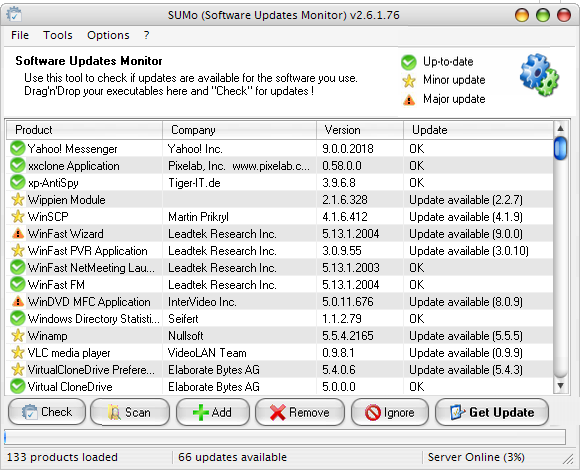Click the progress bar below the buttons
The image size is (580, 470).
tap(285, 437)
